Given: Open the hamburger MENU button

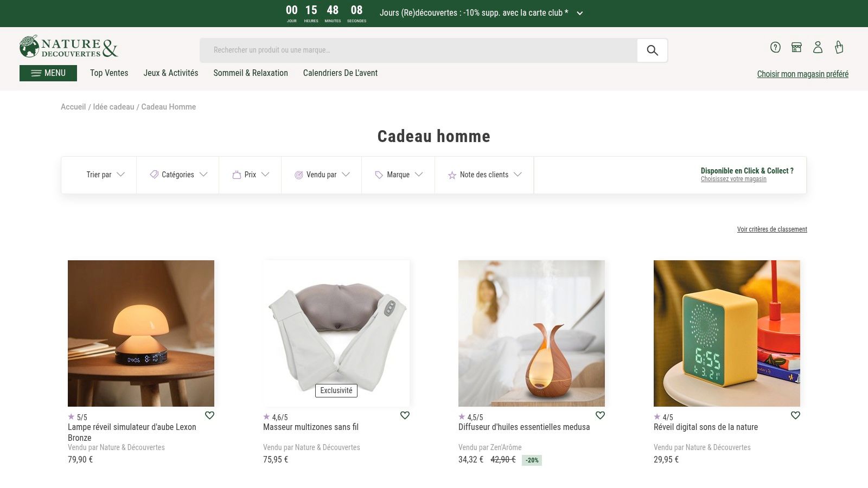Looking at the screenshot, I should point(48,73).
